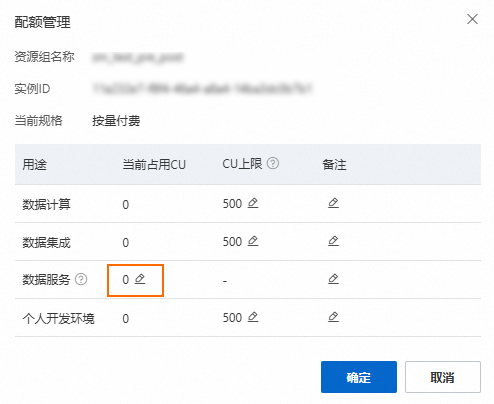
Task: Select the 个人开发环境 row label
Action: 58,318
